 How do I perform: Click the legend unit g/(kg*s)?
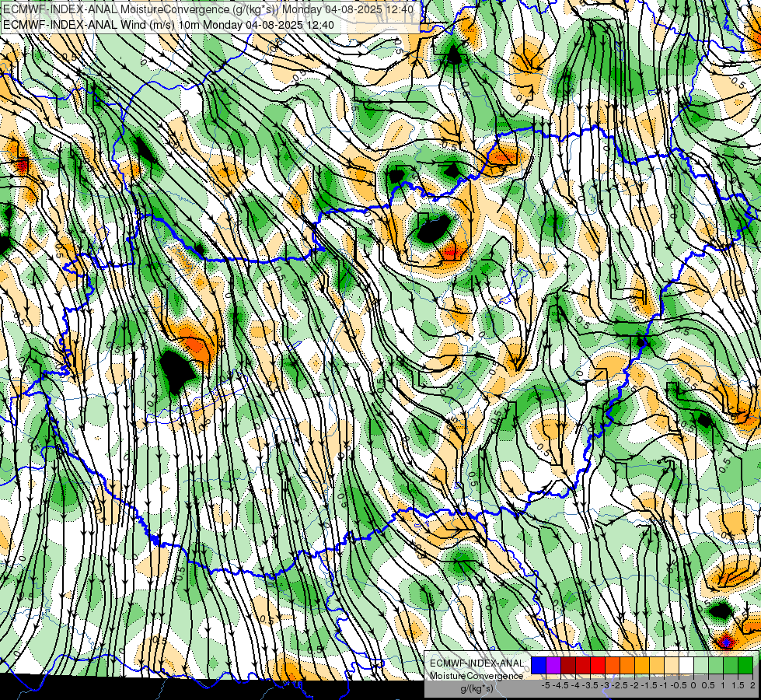coord(476,689)
